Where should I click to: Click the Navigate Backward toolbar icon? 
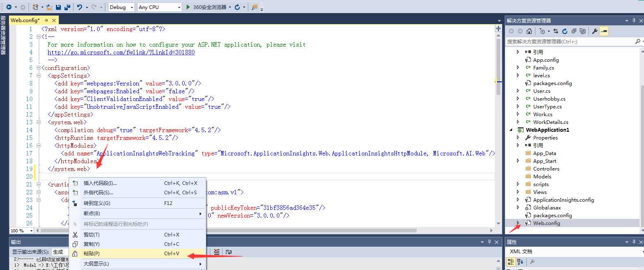[x=9, y=7]
